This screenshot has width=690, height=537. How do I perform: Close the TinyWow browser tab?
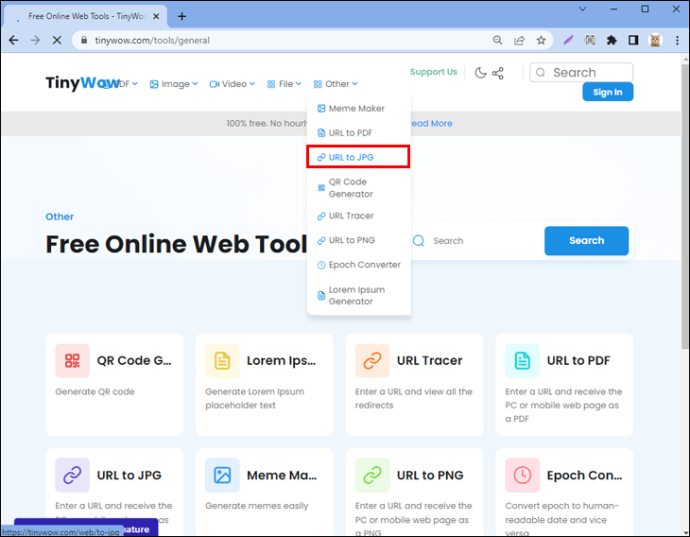156,16
